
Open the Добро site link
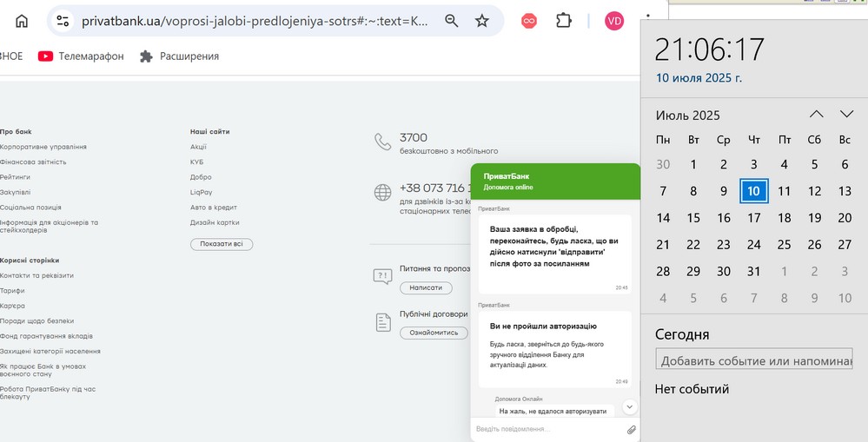[201, 177]
